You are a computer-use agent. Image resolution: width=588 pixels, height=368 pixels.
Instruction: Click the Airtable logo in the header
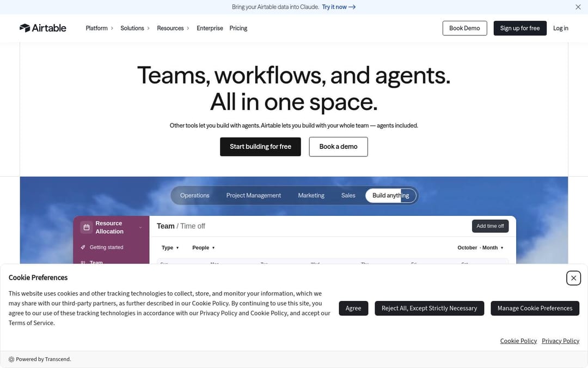coord(43,28)
